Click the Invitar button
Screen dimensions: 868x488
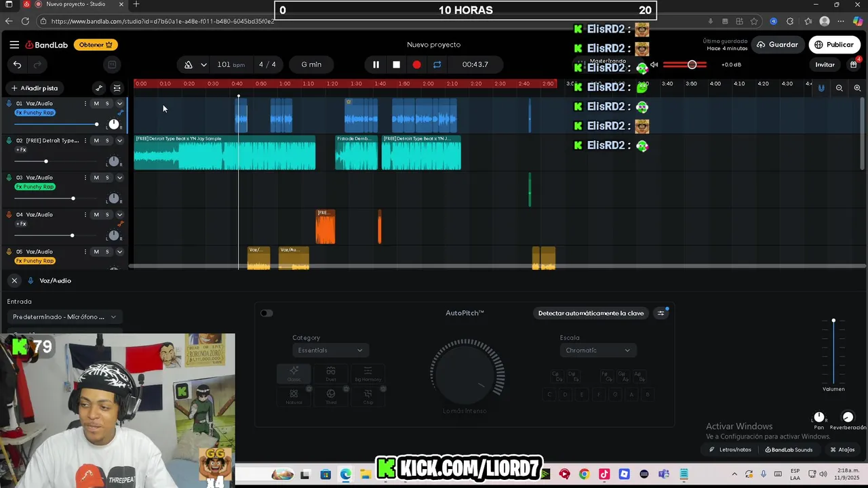tap(825, 65)
